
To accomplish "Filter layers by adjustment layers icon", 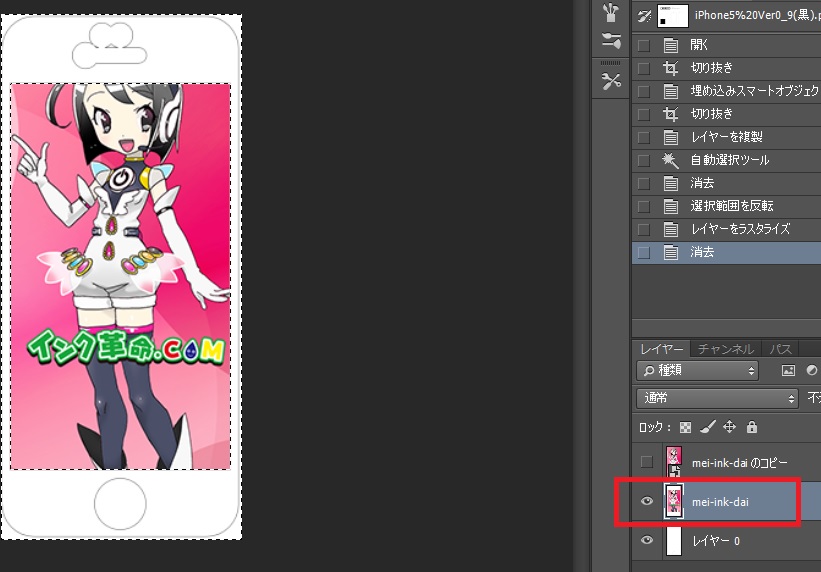I will pyautogui.click(x=812, y=370).
